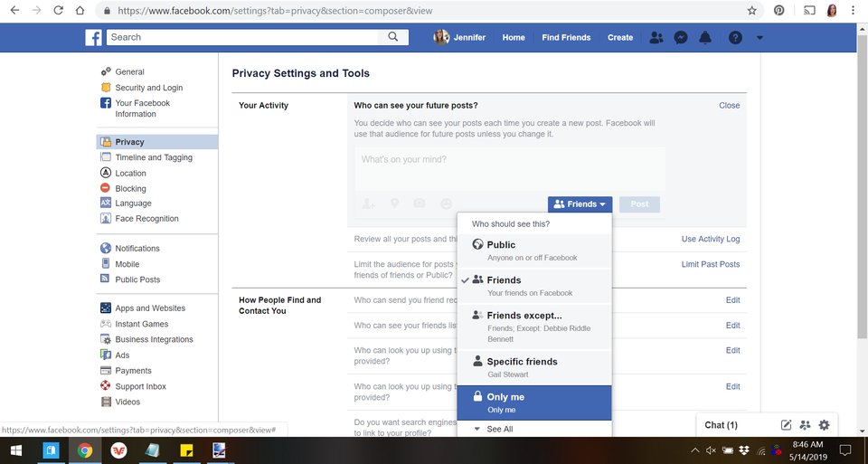Open Blocking settings

pyautogui.click(x=130, y=188)
